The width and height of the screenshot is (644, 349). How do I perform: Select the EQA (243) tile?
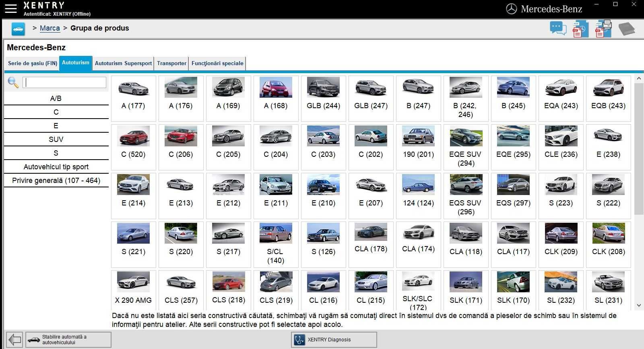click(x=561, y=99)
